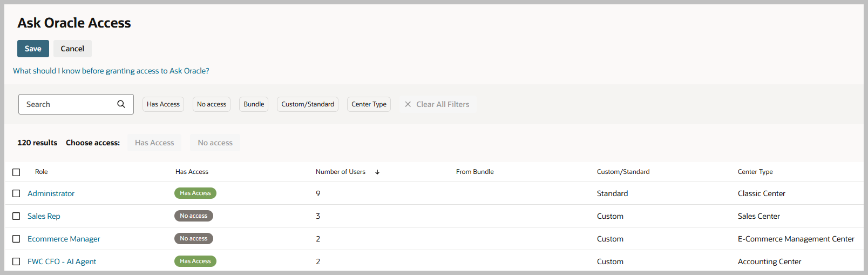The height and width of the screenshot is (275, 868).
Task: Open the No access filter chip
Action: pos(212,104)
